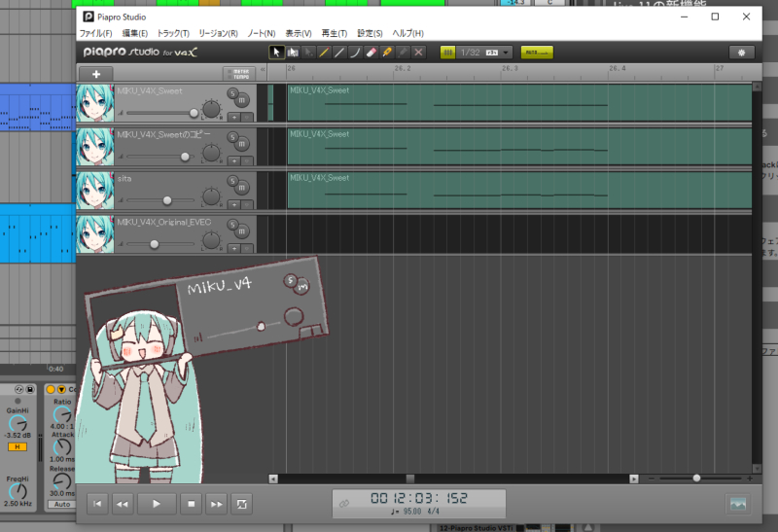Open the ノート(N) menu
The height and width of the screenshot is (532, 778).
tap(262, 33)
